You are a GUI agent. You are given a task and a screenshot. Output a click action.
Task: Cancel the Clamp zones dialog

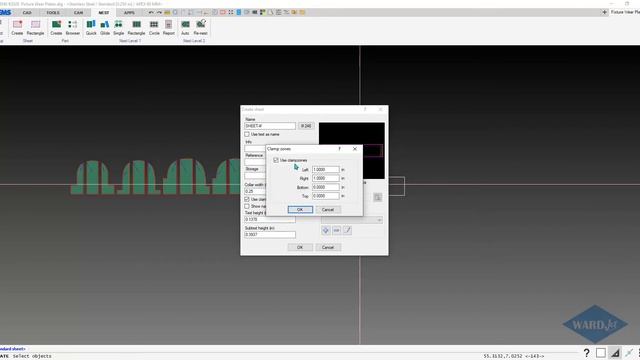click(x=328, y=209)
